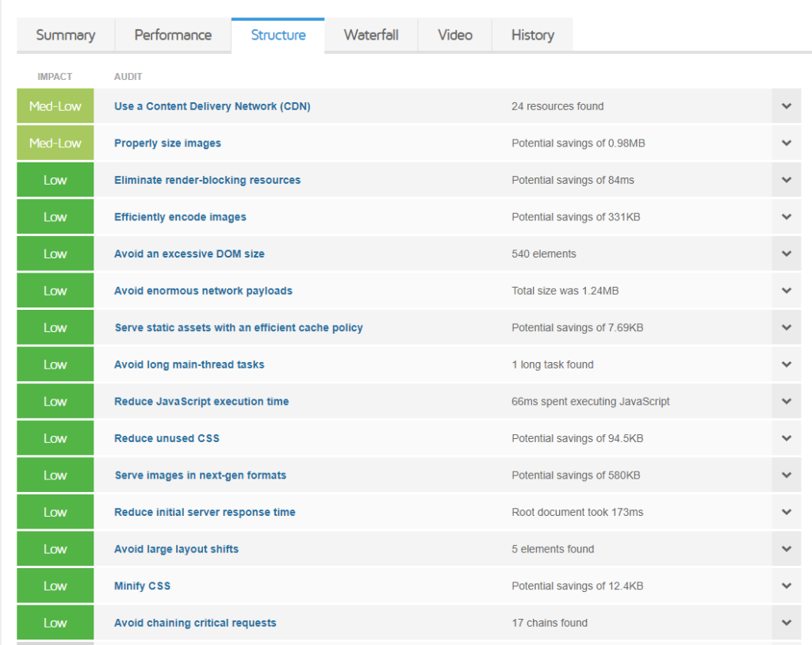Open the Performance tab
Image resolution: width=812 pixels, height=645 pixels.
[173, 35]
